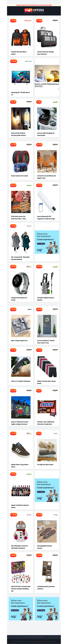Click the AliExpress logo on the thermal jacket card

[28, 21]
